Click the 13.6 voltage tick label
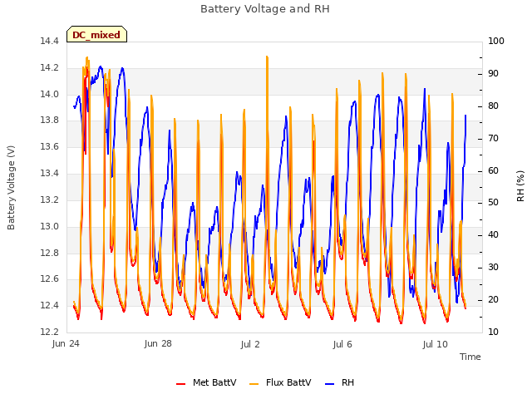The image size is (532, 399). pyautogui.click(x=50, y=146)
